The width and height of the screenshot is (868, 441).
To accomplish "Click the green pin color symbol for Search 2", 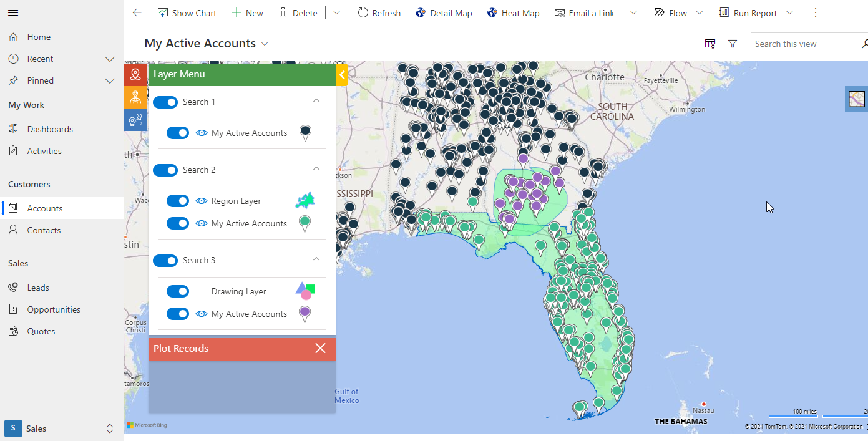I will pyautogui.click(x=305, y=223).
